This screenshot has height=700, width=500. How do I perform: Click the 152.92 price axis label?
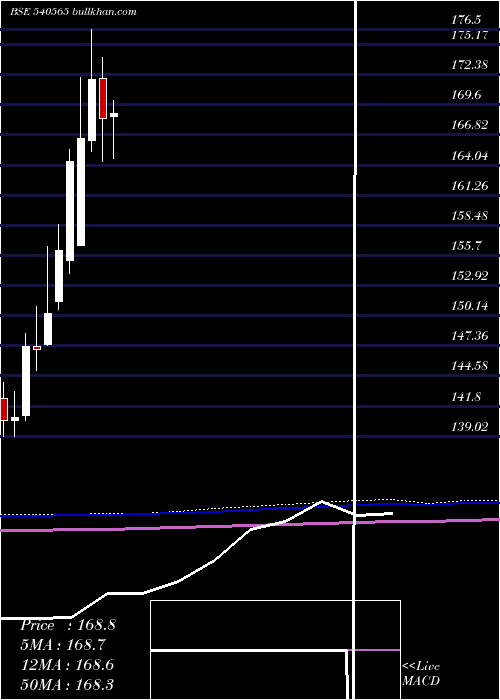pyautogui.click(x=469, y=276)
